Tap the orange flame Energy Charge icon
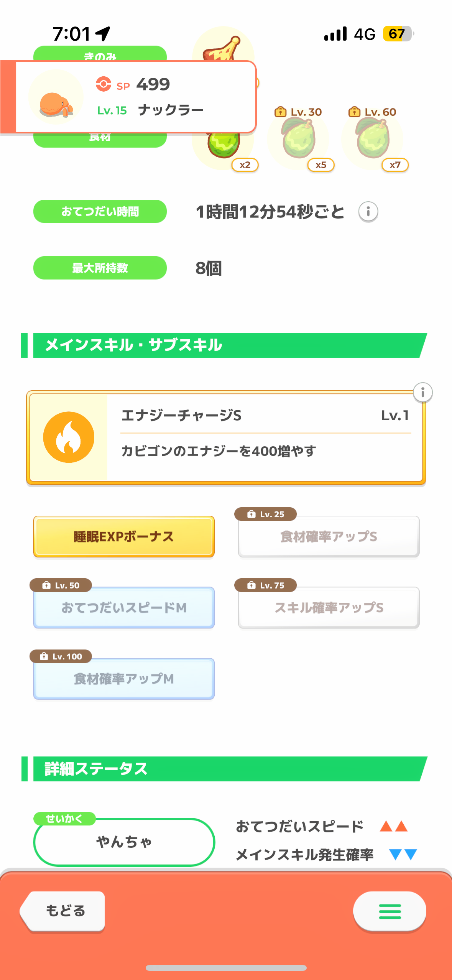The height and width of the screenshot is (980, 452). pyautogui.click(x=69, y=437)
